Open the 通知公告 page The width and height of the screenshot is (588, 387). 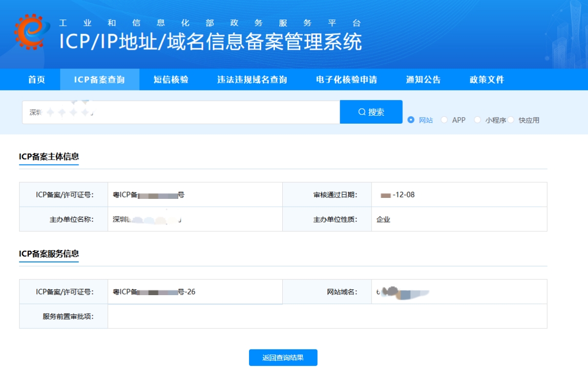pyautogui.click(x=423, y=80)
